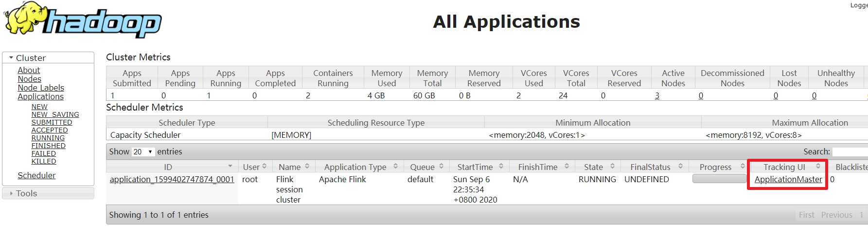Open Decommissioned Nodes count link
The image size is (868, 244).
click(x=701, y=95)
